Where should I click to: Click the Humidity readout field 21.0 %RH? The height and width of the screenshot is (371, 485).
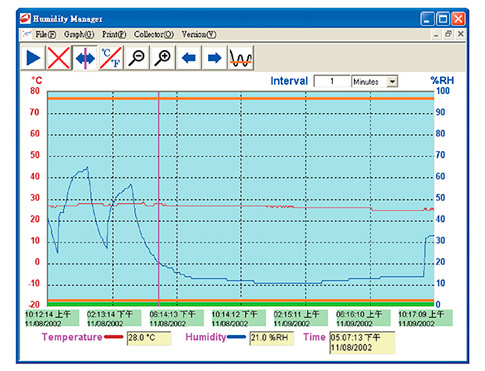(272, 338)
